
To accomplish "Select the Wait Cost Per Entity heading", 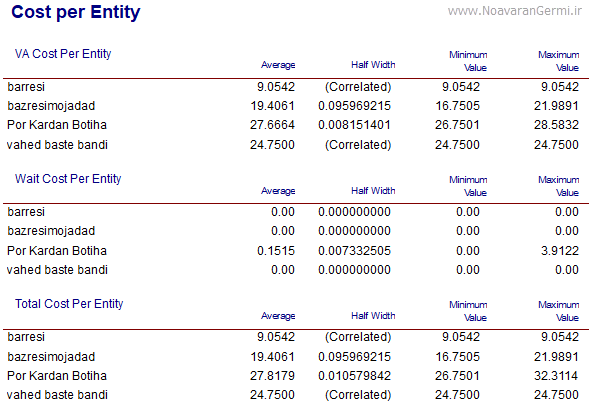I will (68, 179).
